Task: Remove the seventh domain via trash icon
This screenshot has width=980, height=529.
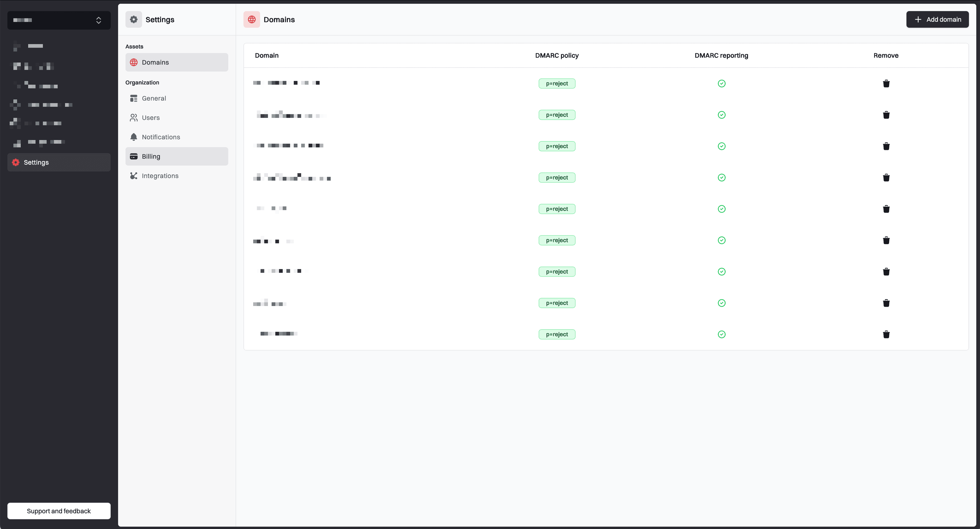Action: pos(886,272)
